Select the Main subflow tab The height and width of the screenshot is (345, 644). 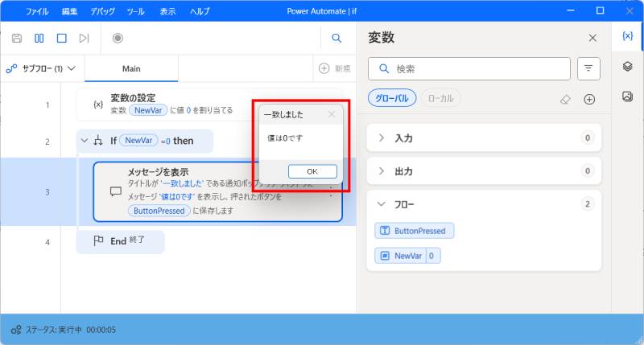(131, 69)
